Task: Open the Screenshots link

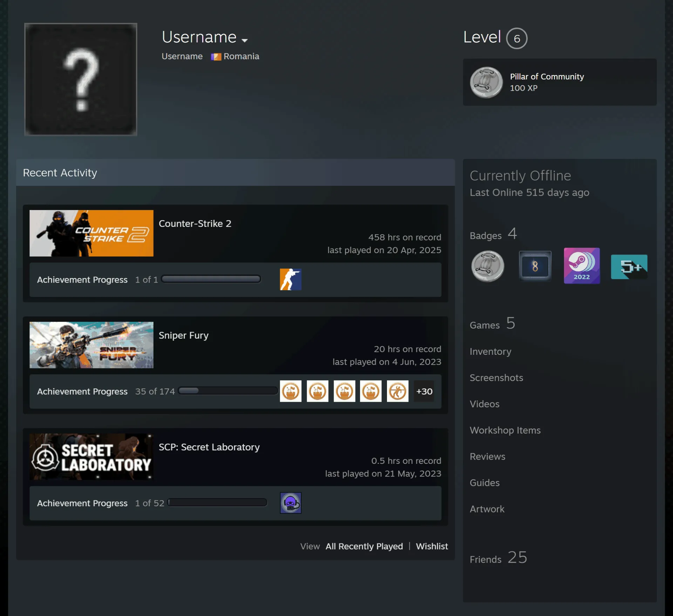Action: 496,378
